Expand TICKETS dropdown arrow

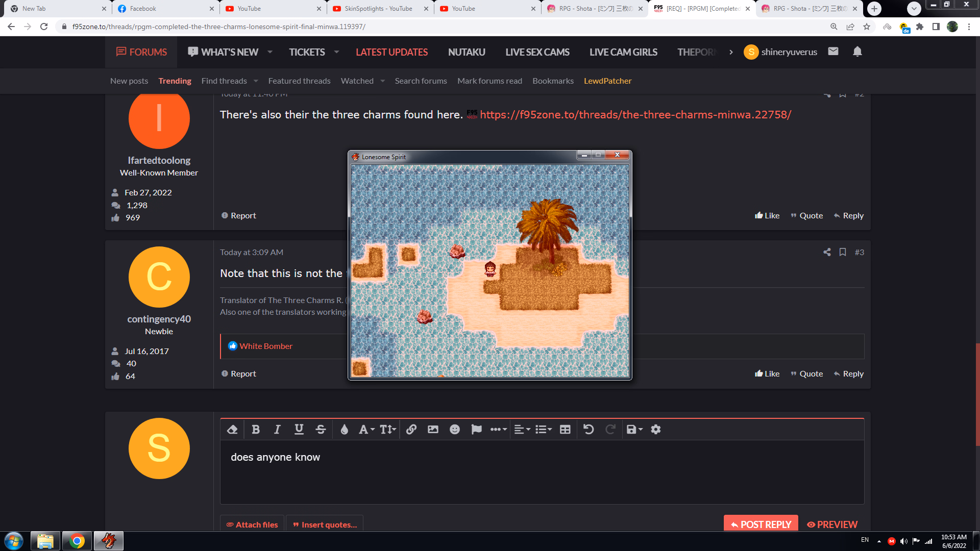tap(336, 52)
